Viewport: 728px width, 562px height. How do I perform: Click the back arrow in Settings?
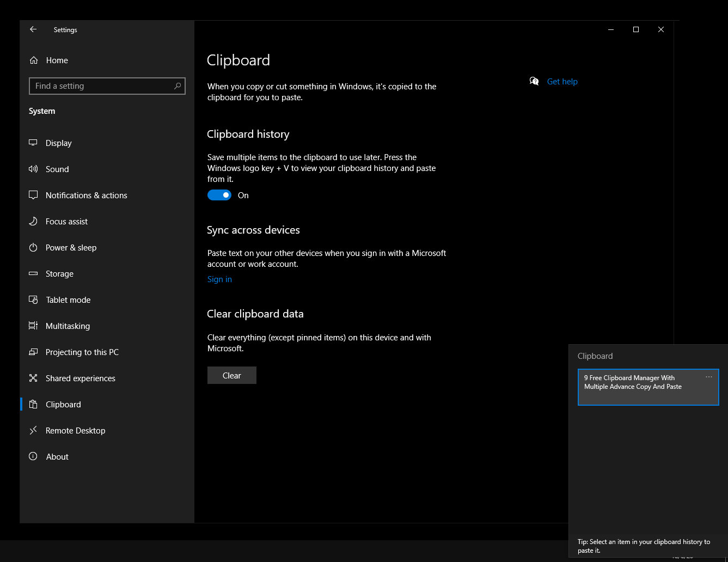33,29
